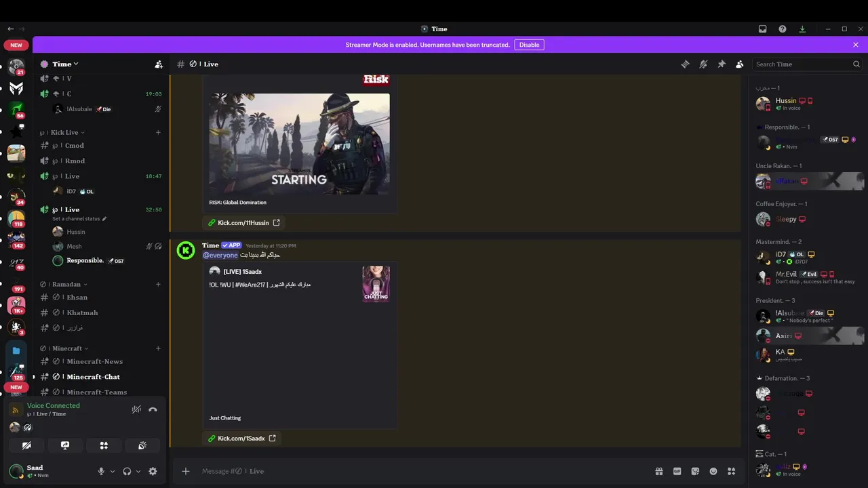Click Set a channel status text
The image size is (868, 488).
(x=79, y=219)
